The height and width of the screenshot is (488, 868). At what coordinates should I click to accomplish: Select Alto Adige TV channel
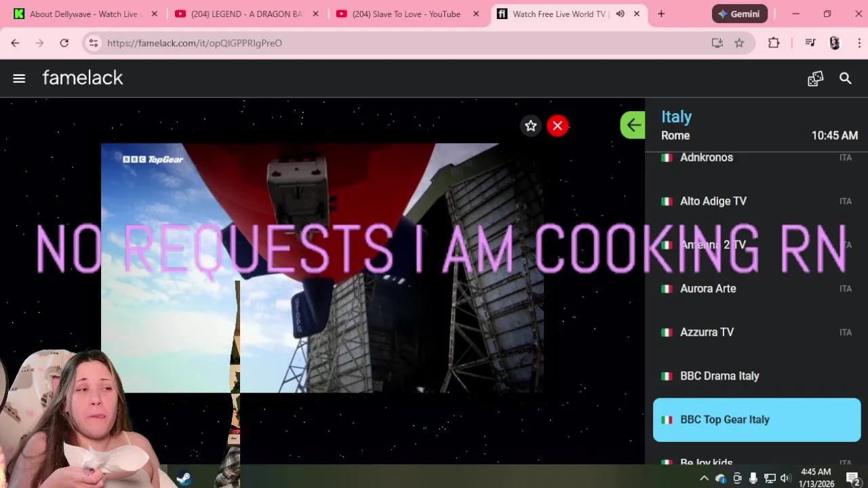(757, 201)
